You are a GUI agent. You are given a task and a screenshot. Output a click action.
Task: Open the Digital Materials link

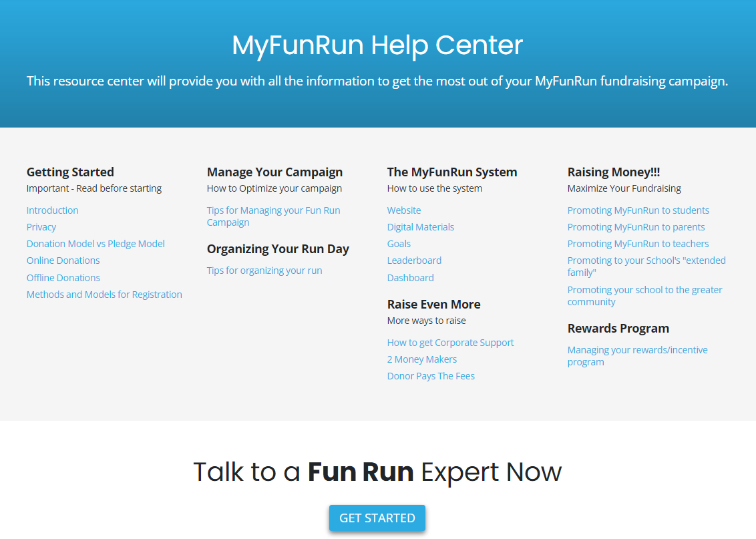(x=421, y=227)
